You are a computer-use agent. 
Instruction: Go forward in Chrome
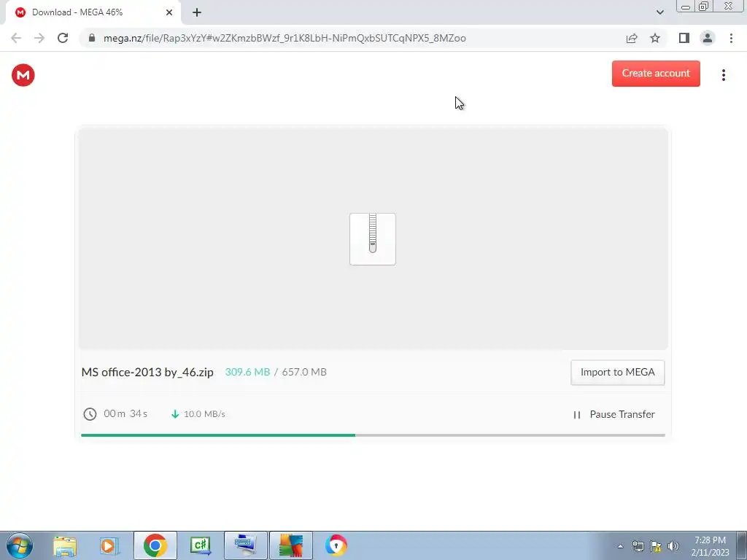tap(39, 38)
